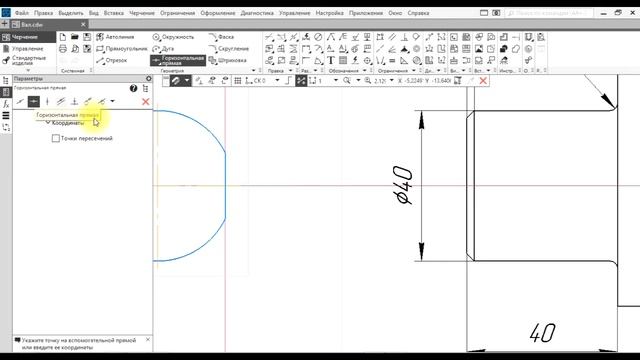Viewport: 640px width, 360px height.
Task: Select the vertical line construction mode
Action: click(47, 102)
